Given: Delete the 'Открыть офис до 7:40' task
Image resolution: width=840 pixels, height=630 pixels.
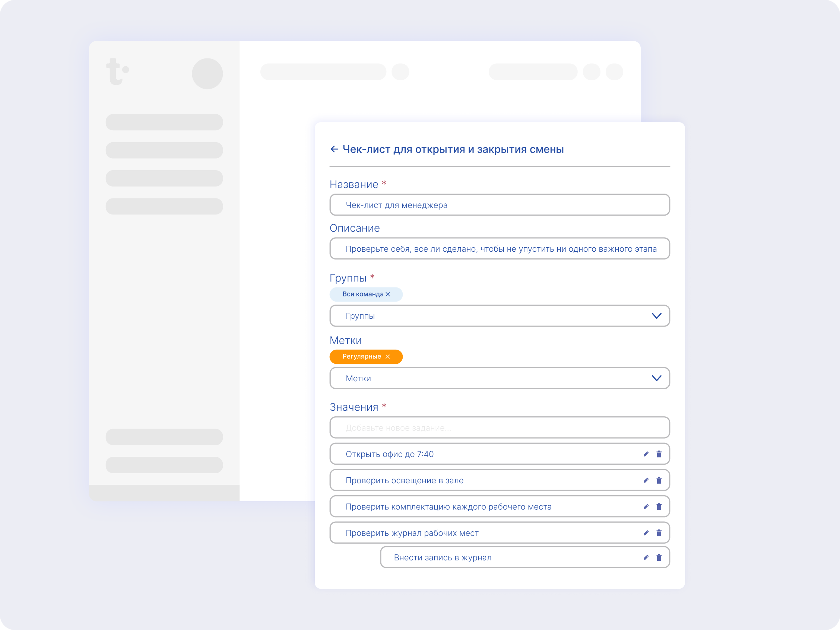Looking at the screenshot, I should click(x=659, y=454).
